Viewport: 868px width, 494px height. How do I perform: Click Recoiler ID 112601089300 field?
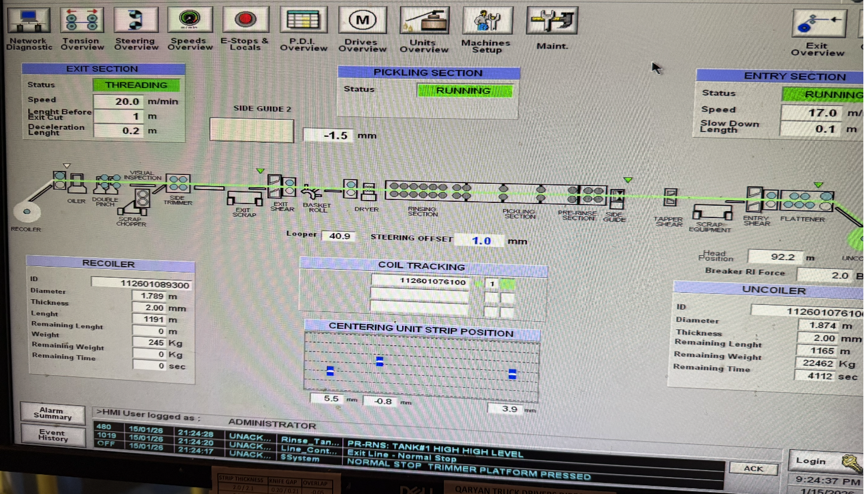point(141,284)
